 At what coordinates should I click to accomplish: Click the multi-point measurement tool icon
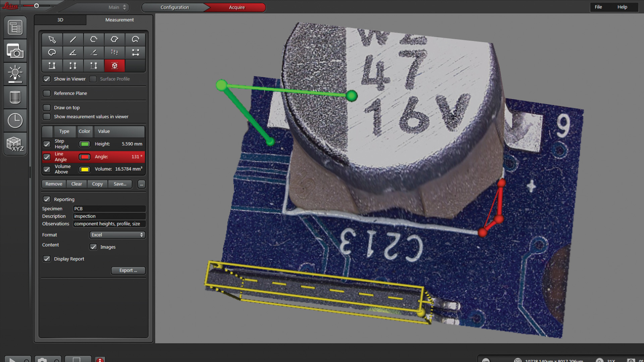tap(114, 52)
